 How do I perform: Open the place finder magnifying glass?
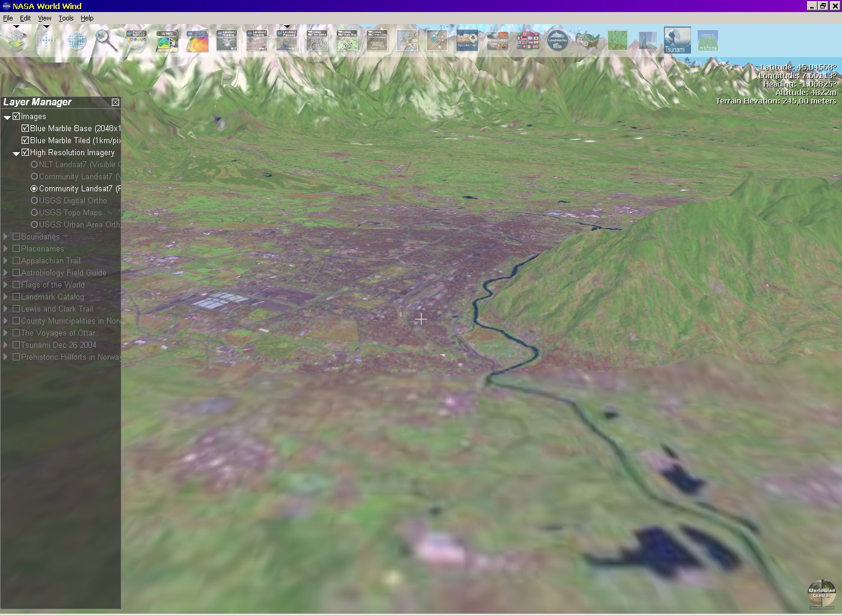[106, 40]
